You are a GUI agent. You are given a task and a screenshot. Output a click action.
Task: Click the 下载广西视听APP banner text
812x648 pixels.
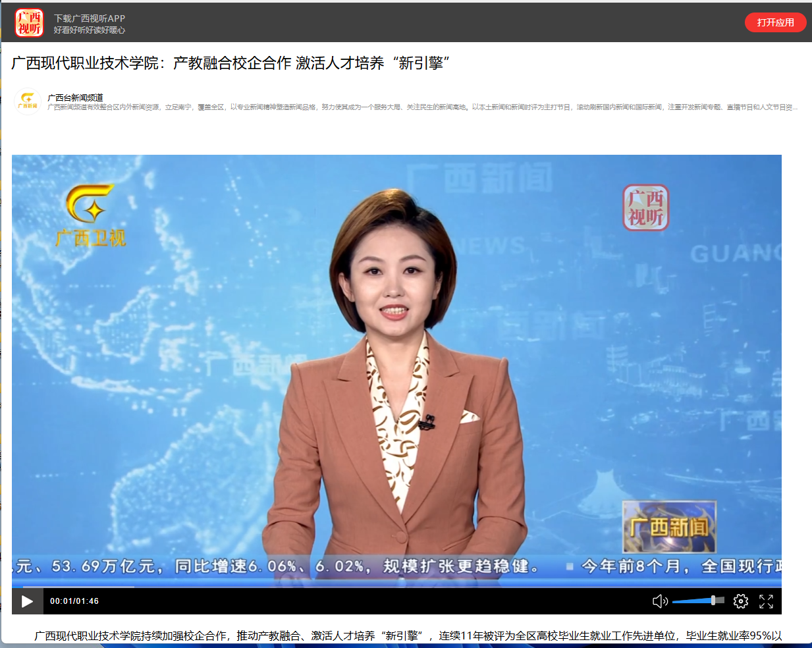pyautogui.click(x=90, y=18)
